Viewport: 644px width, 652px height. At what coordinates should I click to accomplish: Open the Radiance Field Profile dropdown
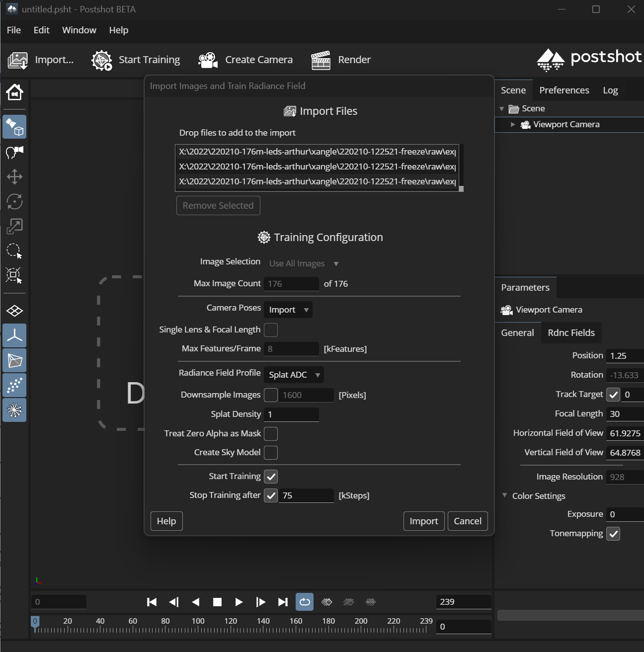coord(294,375)
